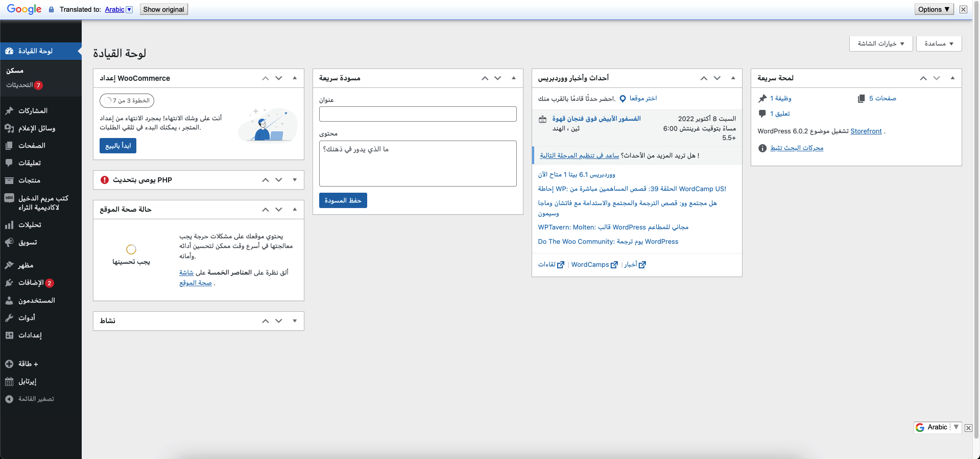Click Show original button
This screenshot has width=980, height=459.
click(163, 9)
